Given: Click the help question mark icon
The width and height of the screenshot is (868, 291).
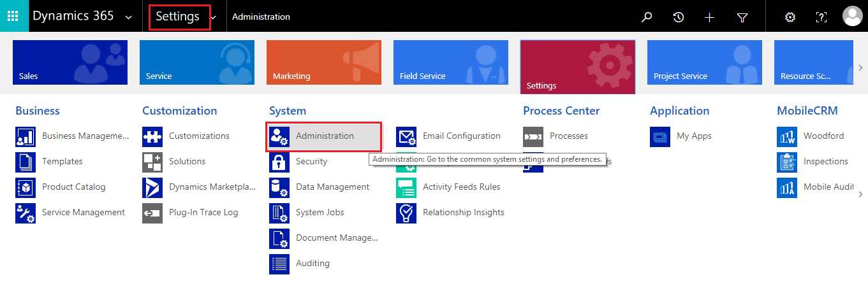Looking at the screenshot, I should coord(821,17).
